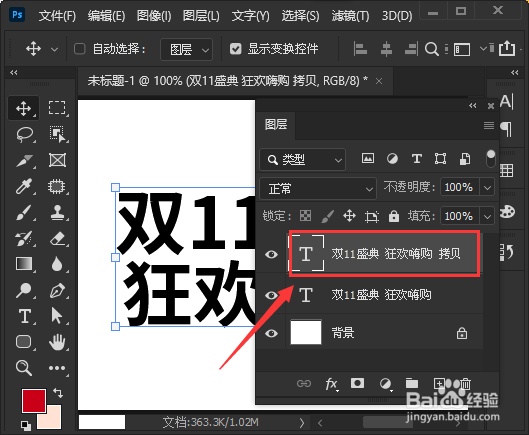Viewport: 529px width, 435px height.
Task: Open the 滤镜(T) menu
Action: click(x=350, y=16)
